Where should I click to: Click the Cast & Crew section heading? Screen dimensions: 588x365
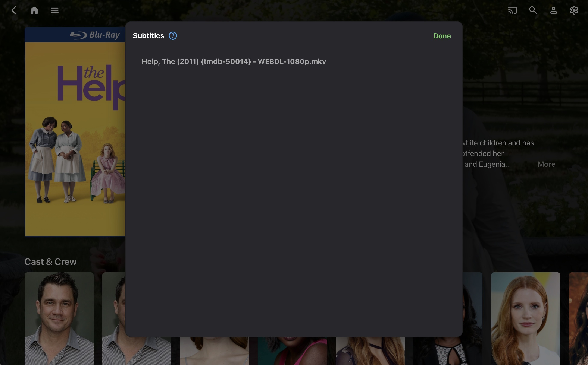(x=50, y=262)
